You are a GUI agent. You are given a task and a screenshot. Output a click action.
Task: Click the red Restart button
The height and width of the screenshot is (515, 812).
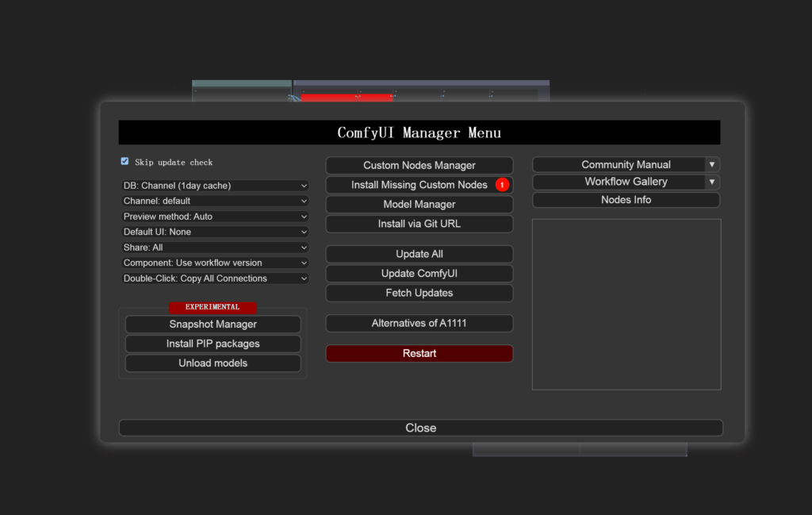click(x=419, y=353)
